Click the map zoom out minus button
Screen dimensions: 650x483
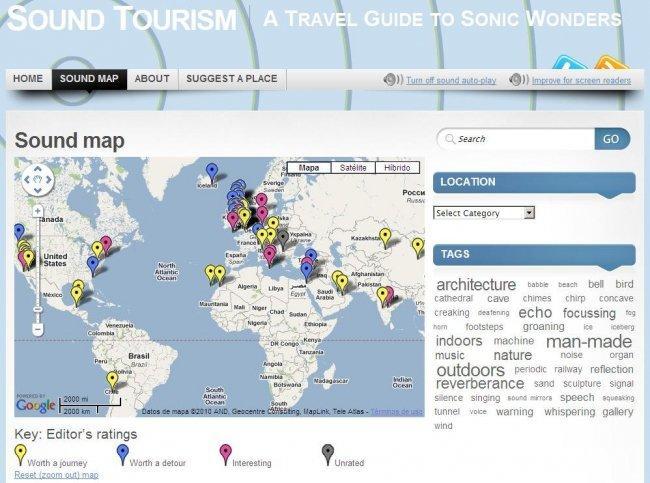pos(38,330)
